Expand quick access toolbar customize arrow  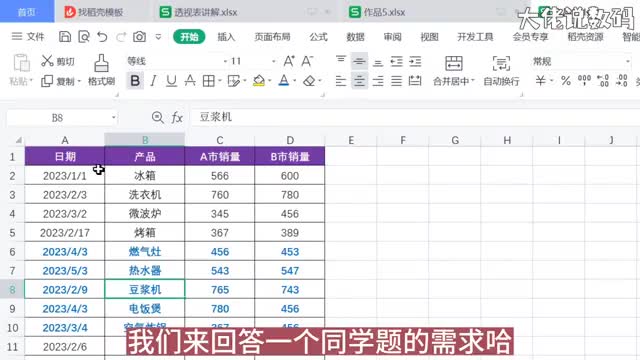(x=158, y=37)
